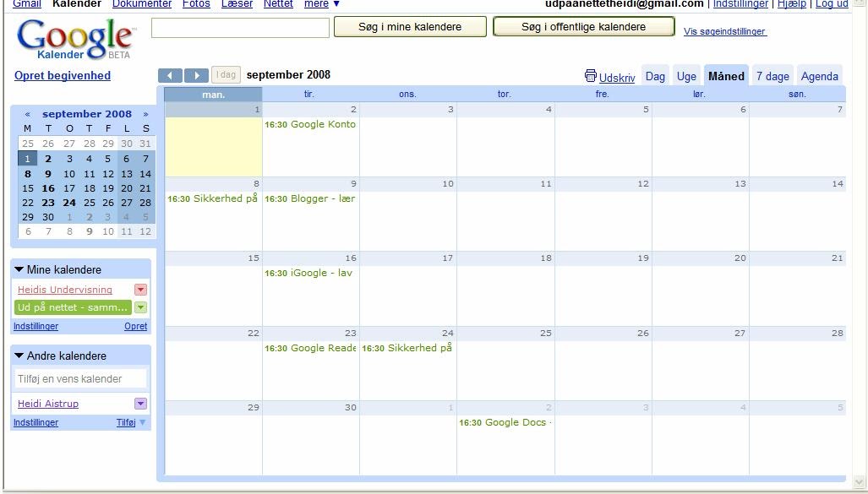The height and width of the screenshot is (494, 868).
Task: Go to next month with right arrow button
Action: (196, 75)
